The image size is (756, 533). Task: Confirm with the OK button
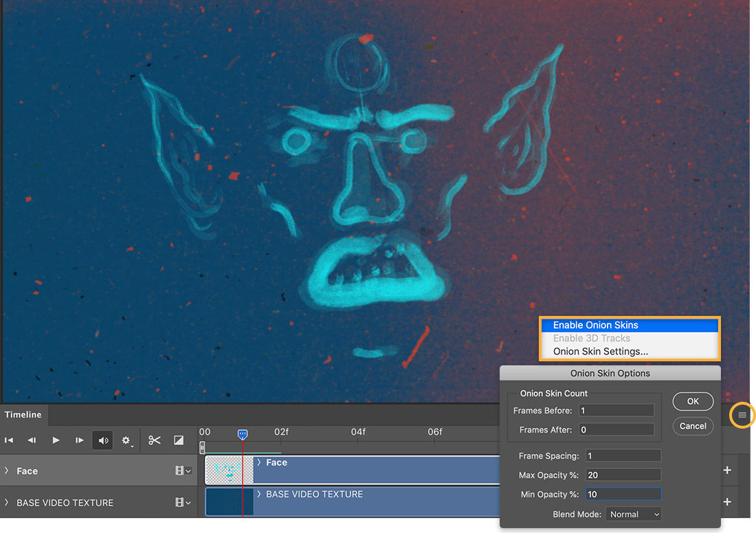pyautogui.click(x=693, y=401)
